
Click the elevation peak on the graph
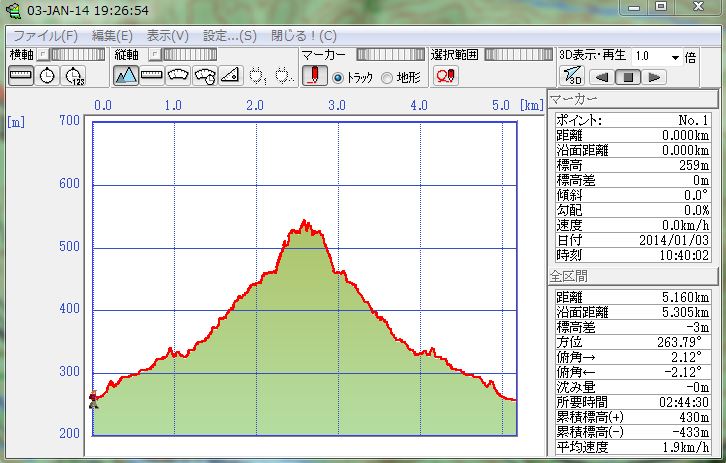304,221
